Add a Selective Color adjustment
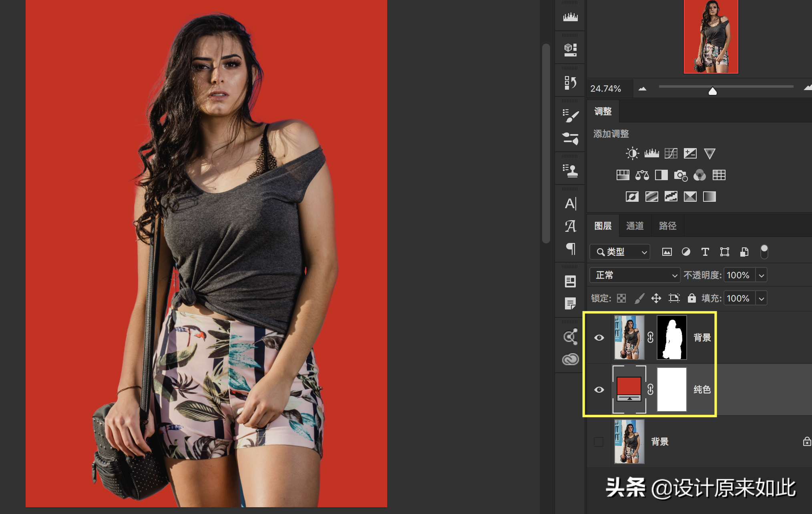This screenshot has width=812, height=514. (x=690, y=197)
